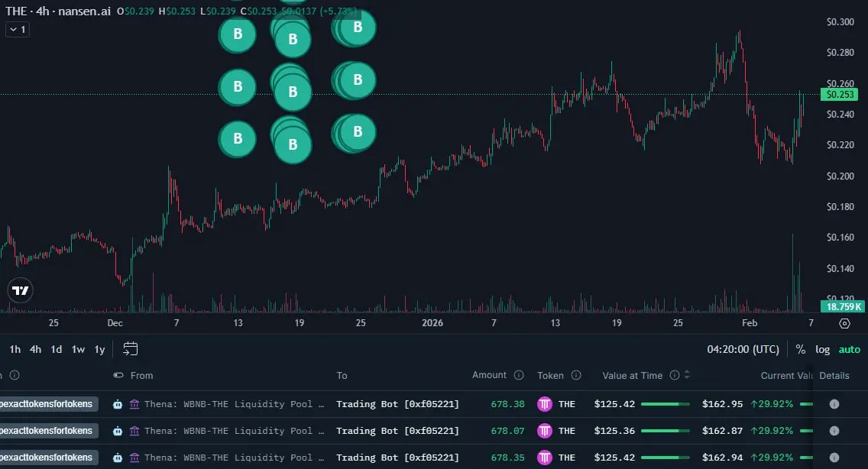Click the THE token logo in the 678.07 row
This screenshot has height=469, width=868.
(545, 431)
